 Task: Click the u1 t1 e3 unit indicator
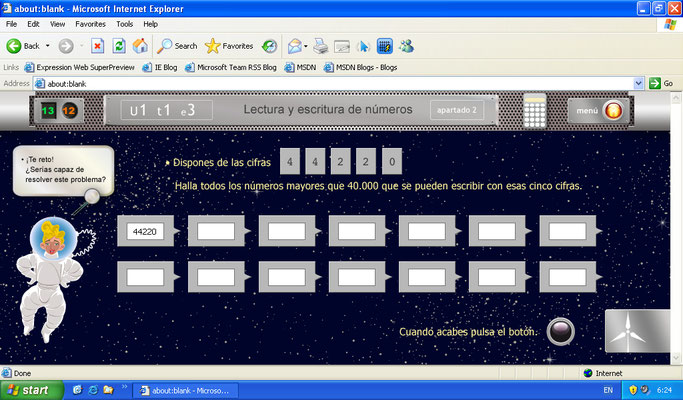167,110
